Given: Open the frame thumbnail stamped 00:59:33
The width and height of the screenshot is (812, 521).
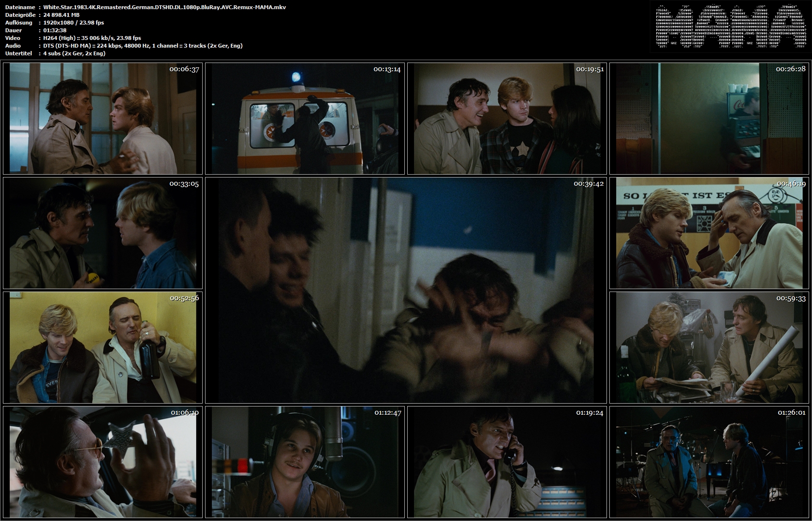Looking at the screenshot, I should click(709, 347).
